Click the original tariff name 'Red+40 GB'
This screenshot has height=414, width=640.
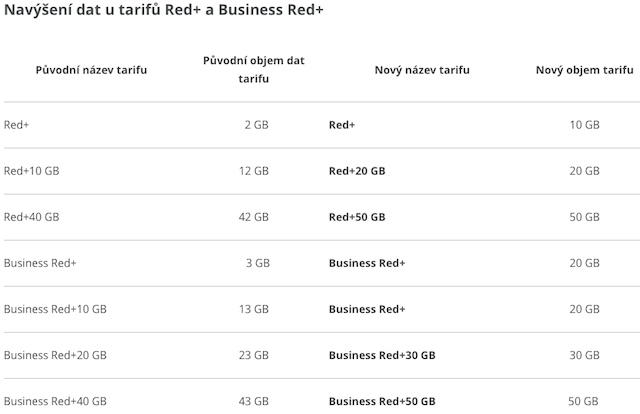(x=32, y=217)
